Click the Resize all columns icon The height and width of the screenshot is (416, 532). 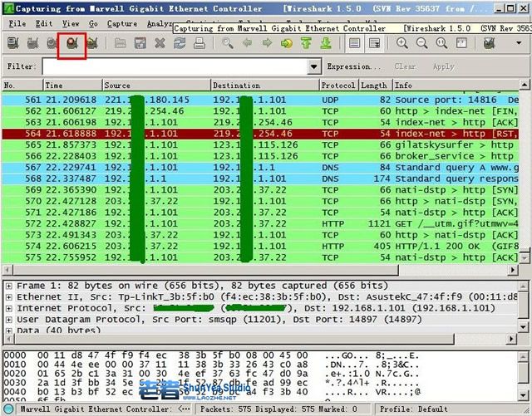click(461, 43)
